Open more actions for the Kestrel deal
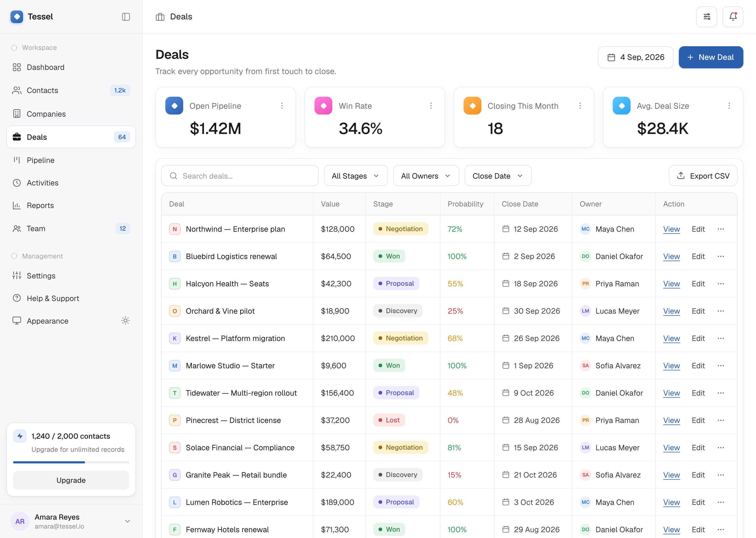 (721, 338)
